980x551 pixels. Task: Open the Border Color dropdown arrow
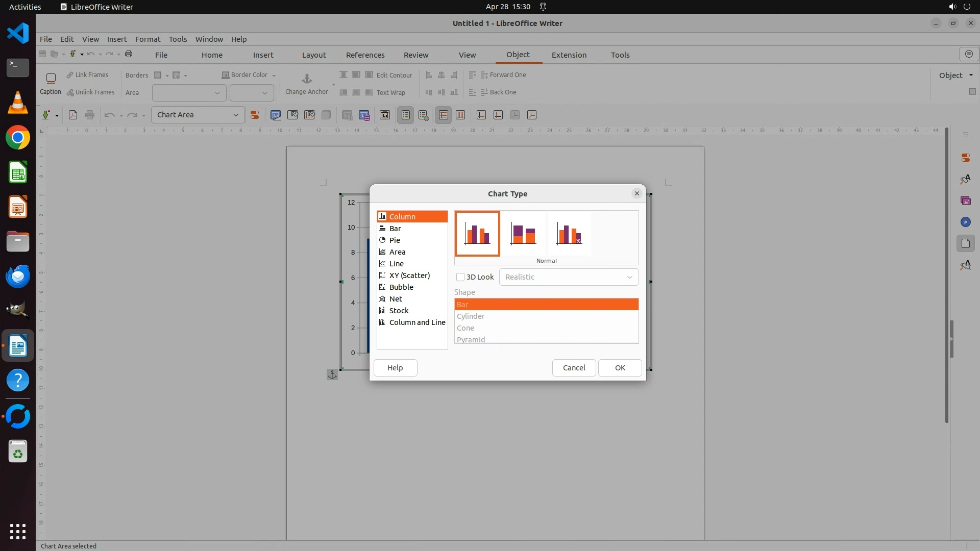274,76
